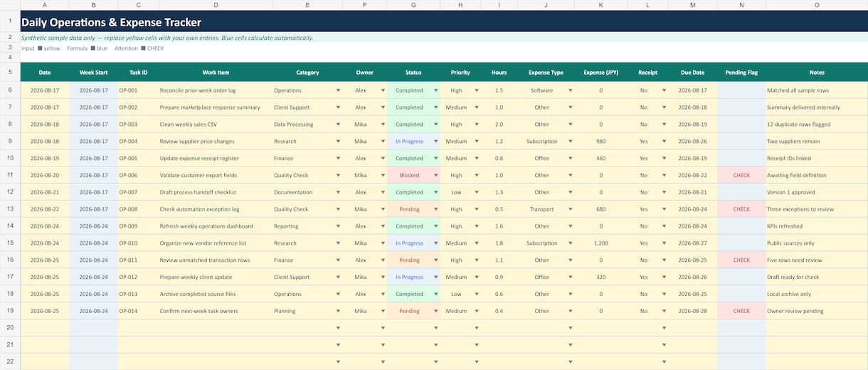Click the 'Task ID' column heading cell
Screen dimensions: 868x370
point(139,73)
